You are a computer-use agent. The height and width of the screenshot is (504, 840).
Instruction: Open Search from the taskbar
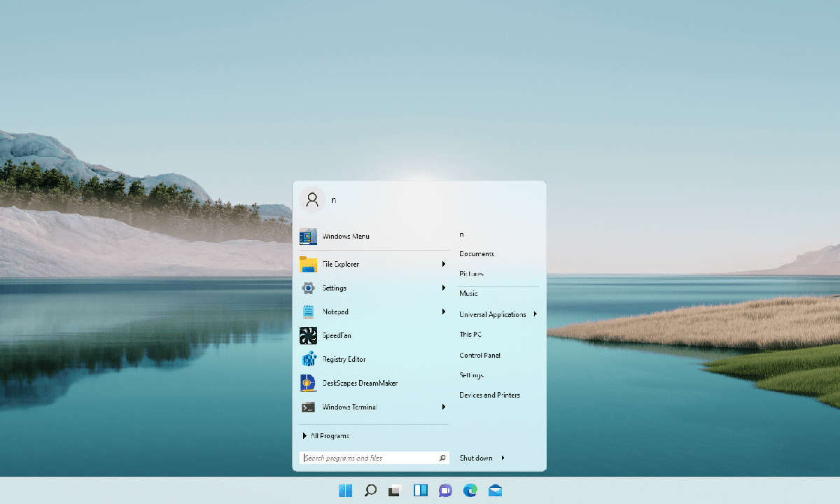click(x=370, y=491)
